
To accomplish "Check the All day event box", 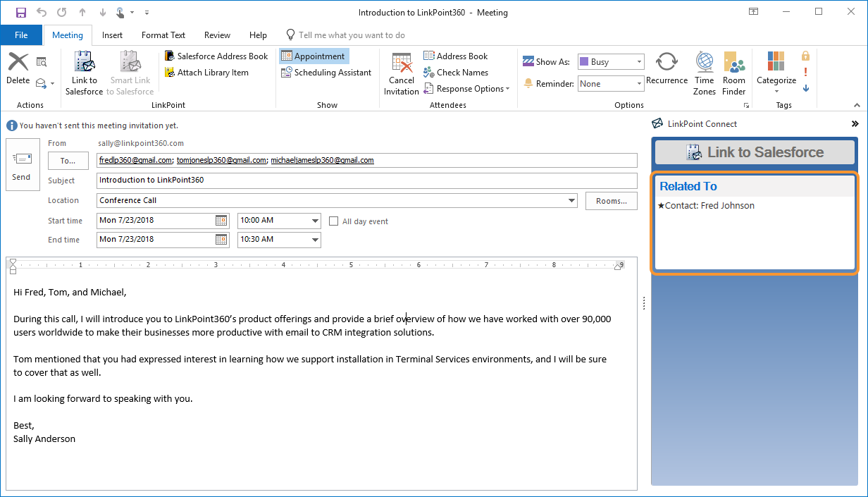I will [334, 221].
